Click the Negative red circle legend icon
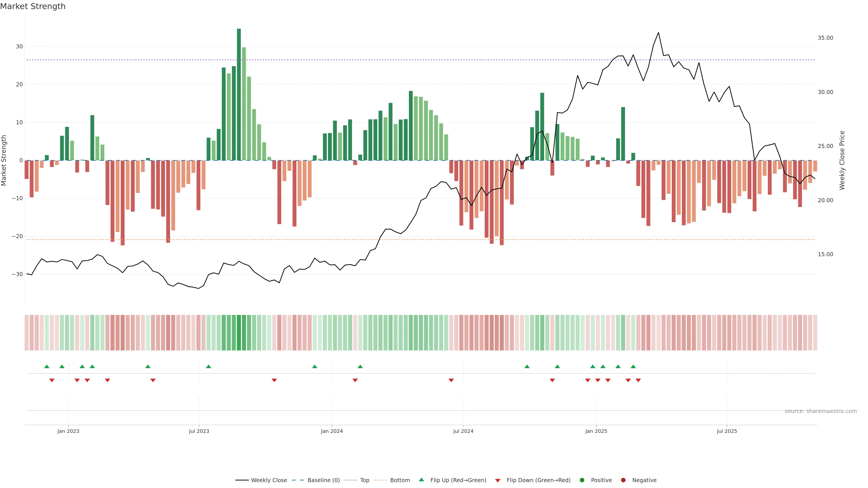The height and width of the screenshot is (488, 868). pos(623,480)
